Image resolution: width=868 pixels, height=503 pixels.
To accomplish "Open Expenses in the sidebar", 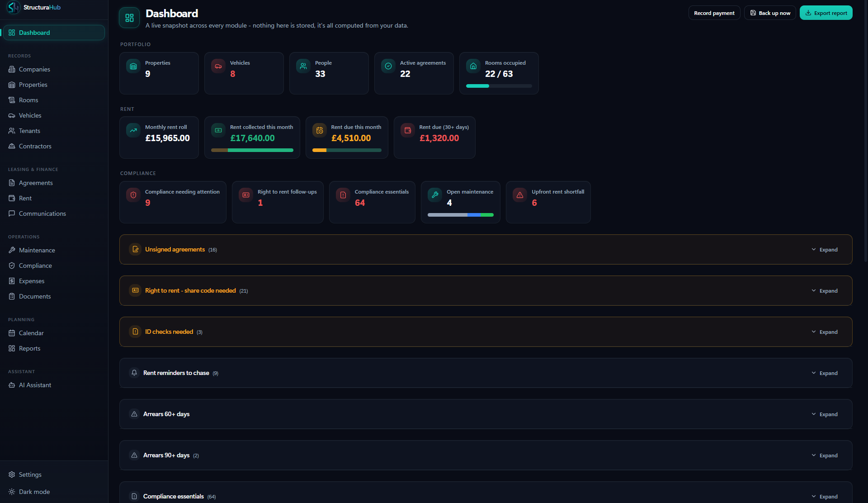I will (x=54, y=281).
